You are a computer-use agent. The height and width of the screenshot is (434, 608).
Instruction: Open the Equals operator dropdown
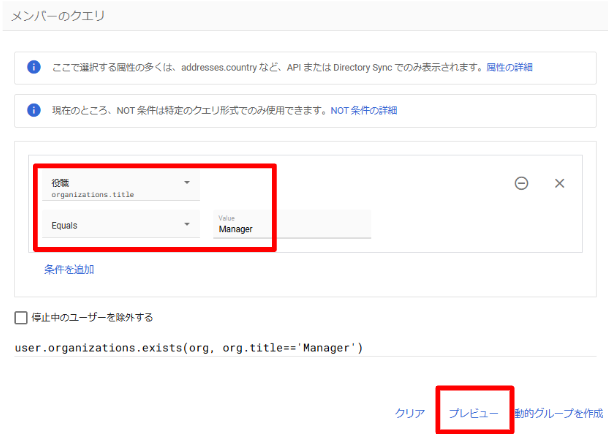(121, 225)
